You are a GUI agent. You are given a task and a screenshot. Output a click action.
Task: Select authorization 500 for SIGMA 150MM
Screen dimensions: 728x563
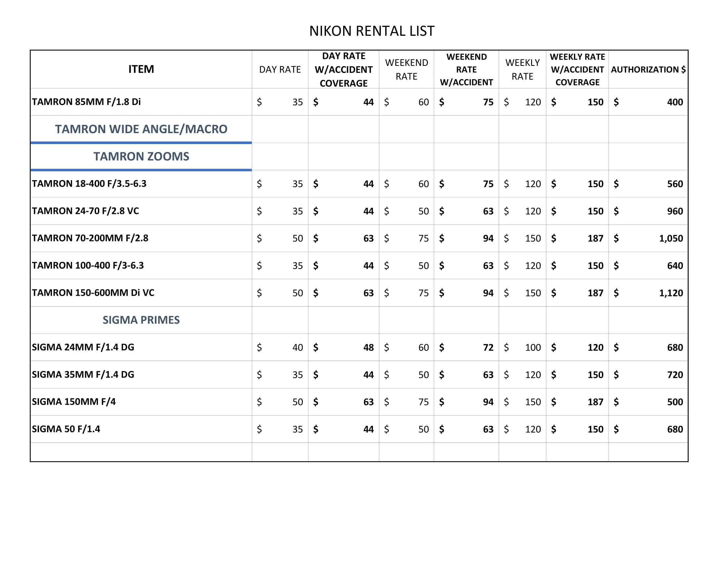[675, 402]
